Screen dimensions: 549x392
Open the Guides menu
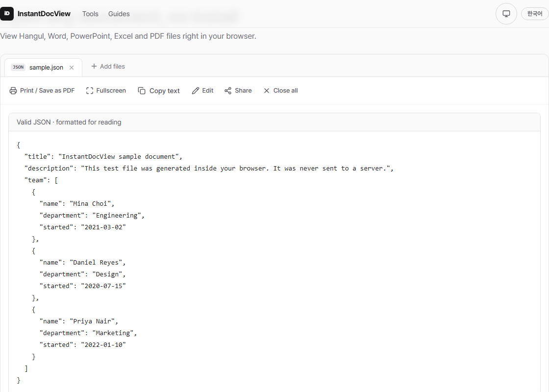[119, 14]
